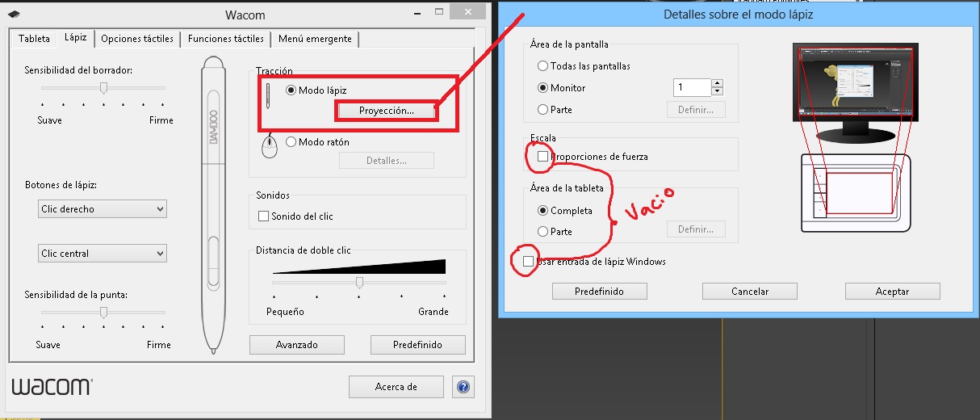
Task: Click the pen icon beside Modo lápiz
Action: (x=268, y=97)
